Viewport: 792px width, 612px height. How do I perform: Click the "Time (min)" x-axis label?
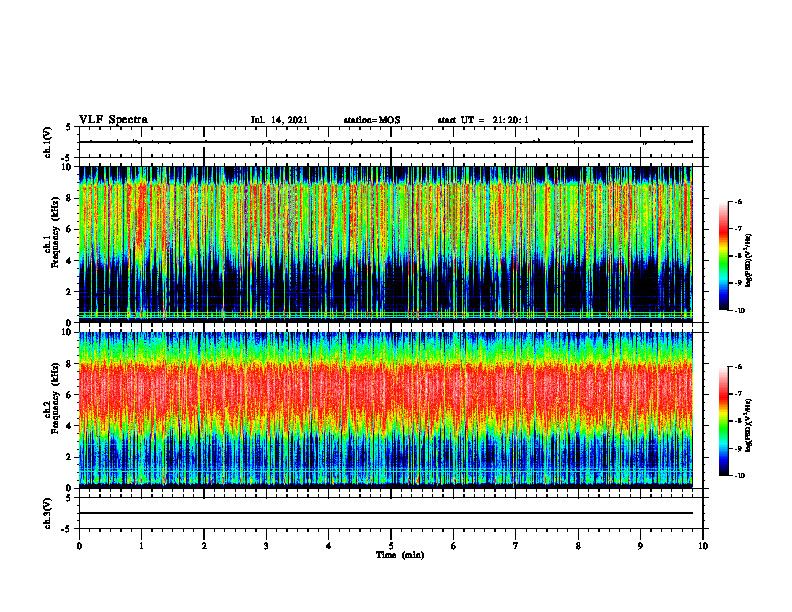(400, 555)
